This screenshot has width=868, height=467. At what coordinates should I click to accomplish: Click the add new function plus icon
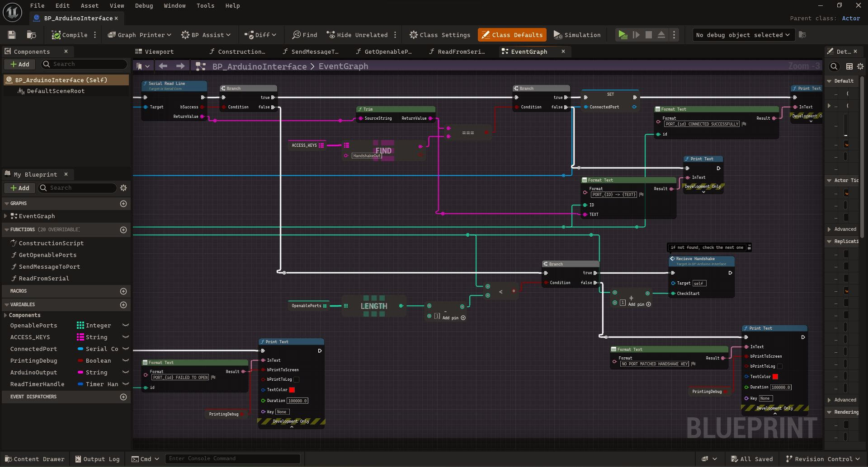(x=123, y=230)
